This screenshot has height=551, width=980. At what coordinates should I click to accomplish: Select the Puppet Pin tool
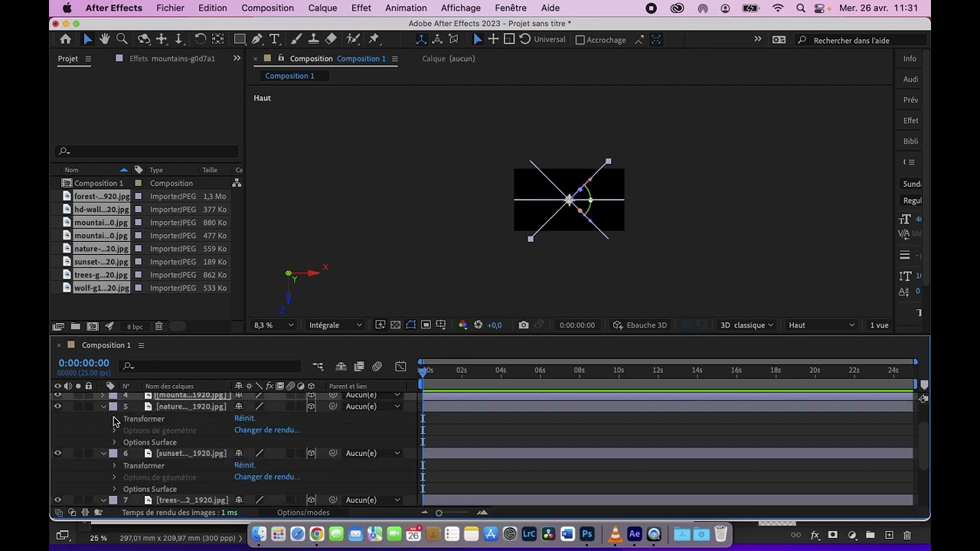(x=374, y=39)
